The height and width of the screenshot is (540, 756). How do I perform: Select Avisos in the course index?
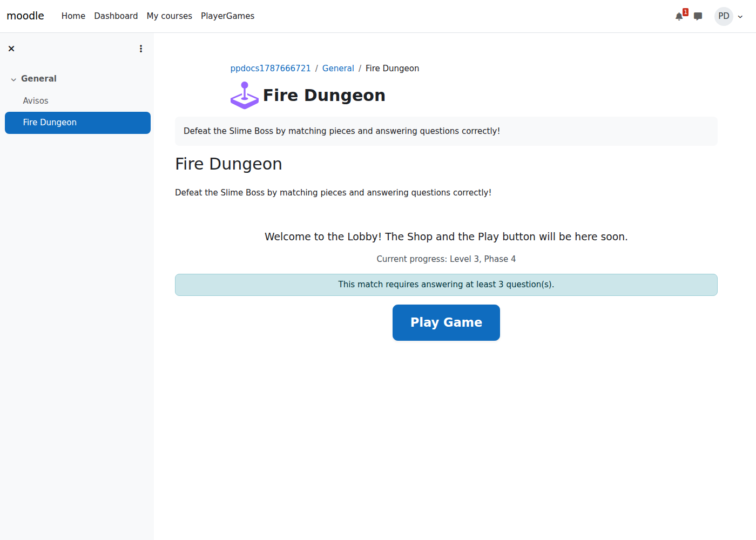[x=36, y=100]
